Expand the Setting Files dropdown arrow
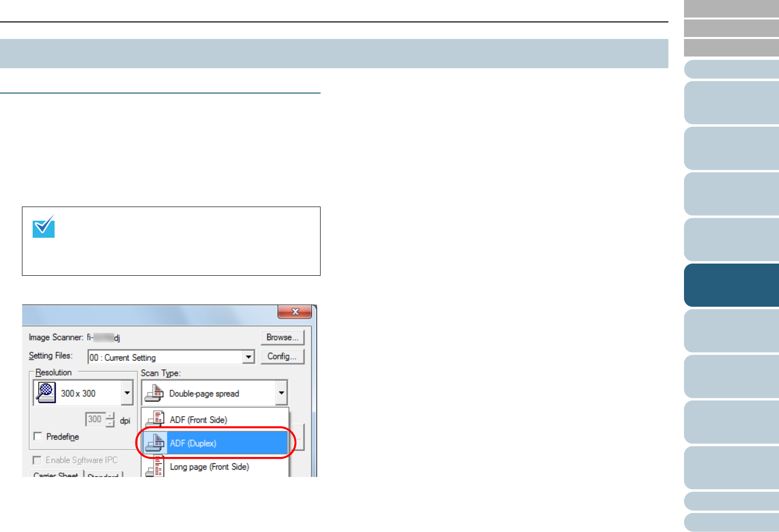Screen dimensions: 779x532 (x=248, y=357)
